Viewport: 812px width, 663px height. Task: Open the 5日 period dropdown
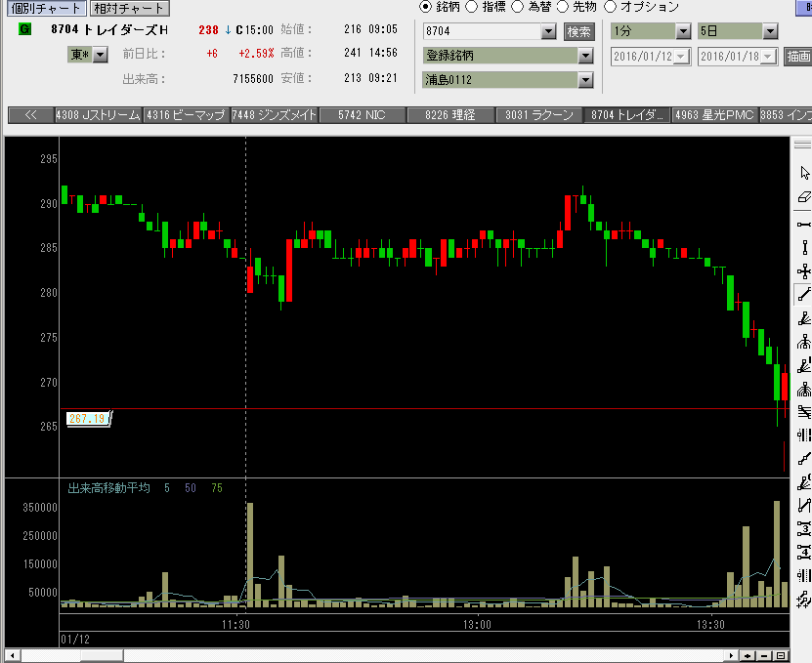771,31
